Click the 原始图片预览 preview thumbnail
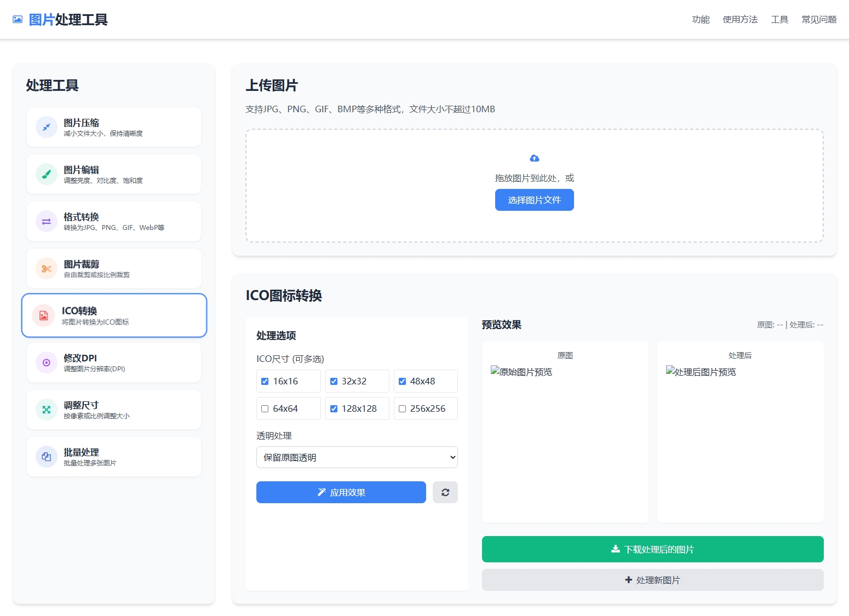Screen dimensions: 849x616 [521, 372]
